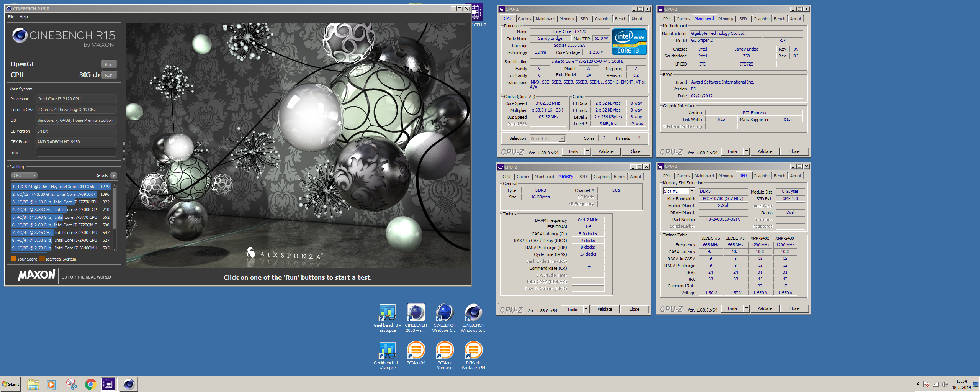Select ranking row 1 Intel Xeon CPU X56
The height and width of the screenshot is (392, 980).
(61, 187)
